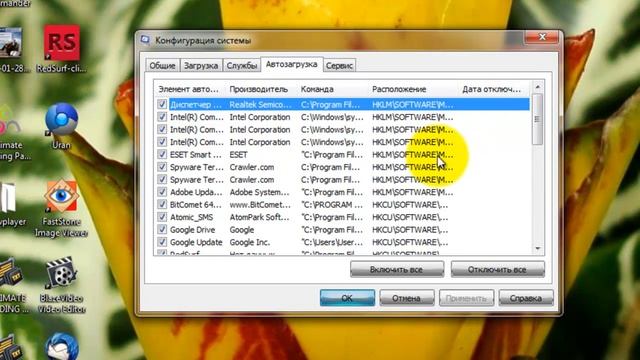Viewport: 640px width, 360px height.
Task: Uncheck the Google Drive startup checkbox
Action: click(162, 230)
